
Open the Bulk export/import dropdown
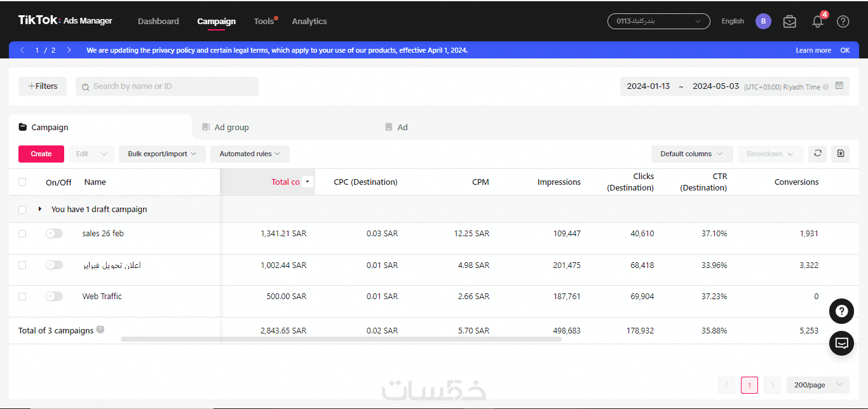[x=162, y=154]
